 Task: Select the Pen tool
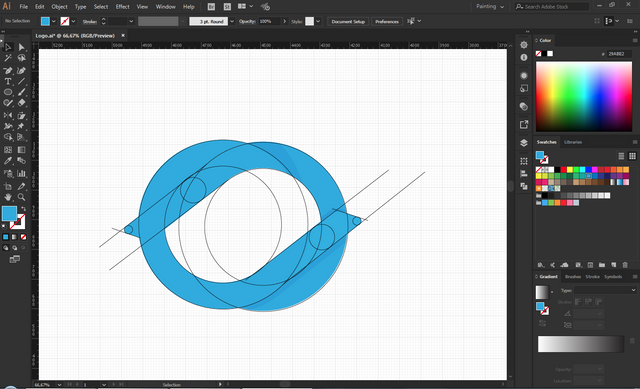pos(8,71)
